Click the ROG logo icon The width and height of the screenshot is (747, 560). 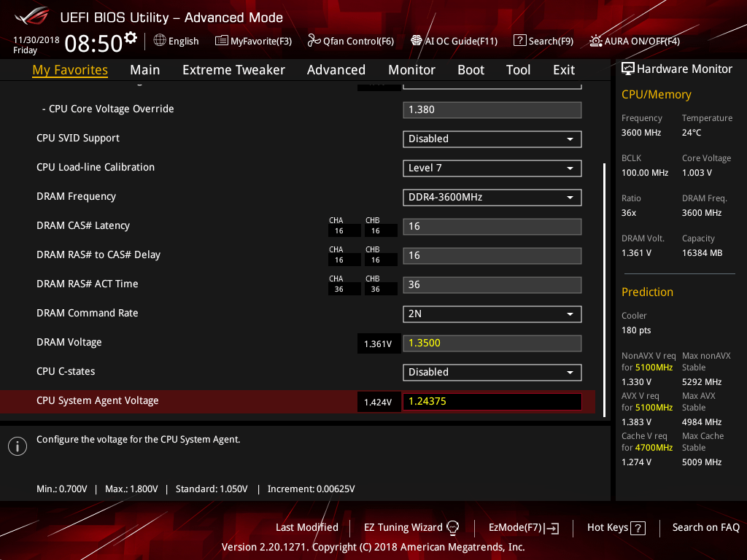[x=32, y=17]
